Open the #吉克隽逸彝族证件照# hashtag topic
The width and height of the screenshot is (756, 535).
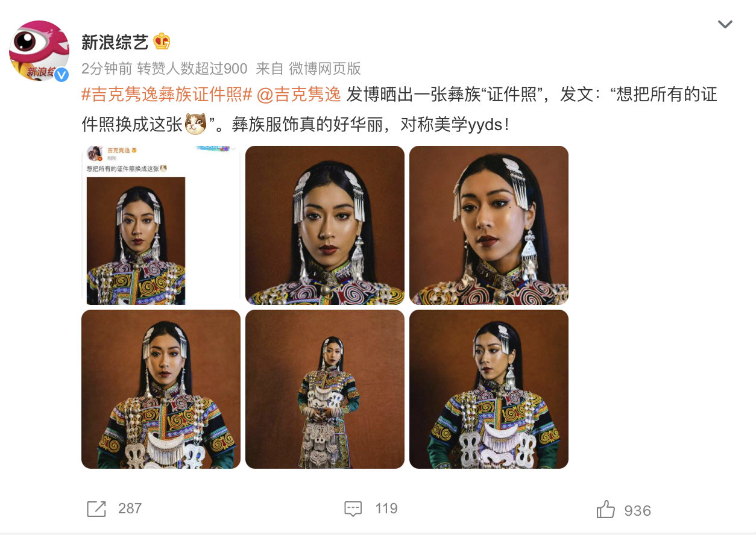(166, 95)
